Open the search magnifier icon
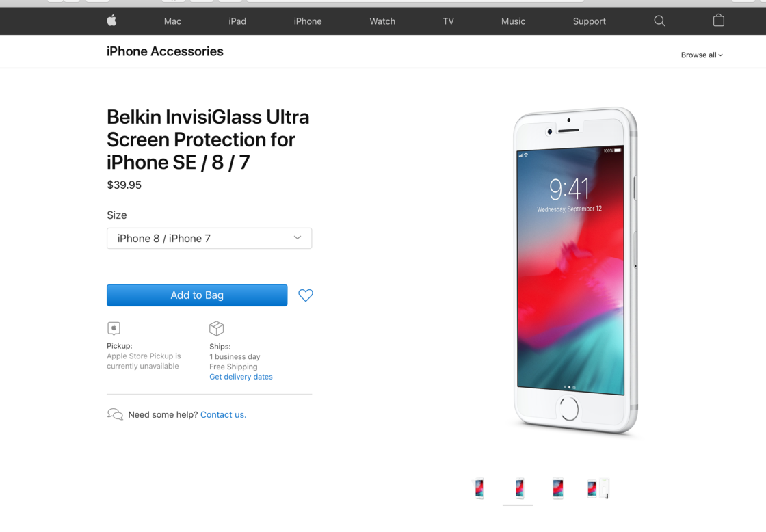The image size is (766, 532). tap(659, 21)
